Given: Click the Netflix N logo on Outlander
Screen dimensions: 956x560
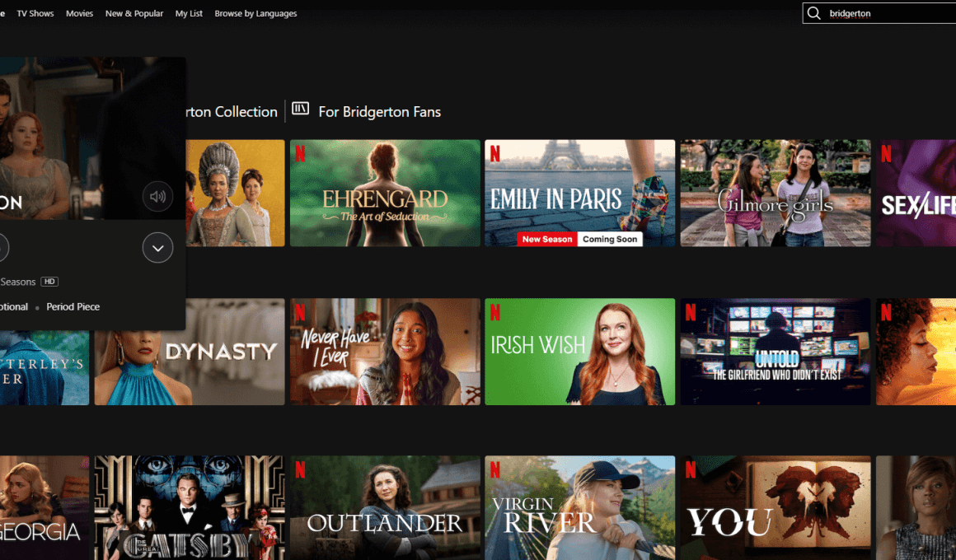Looking at the screenshot, I should point(300,469).
